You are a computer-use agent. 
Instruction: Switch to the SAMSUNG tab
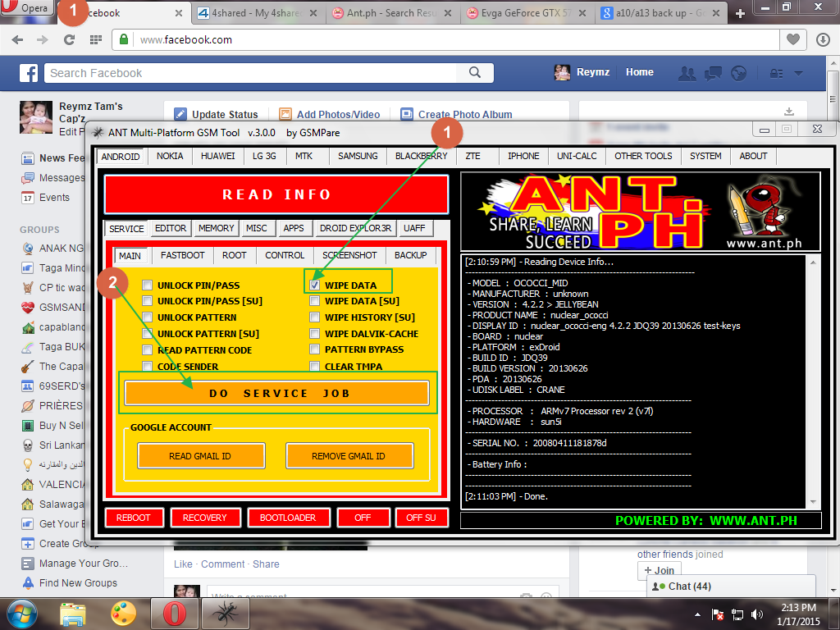[358, 156]
